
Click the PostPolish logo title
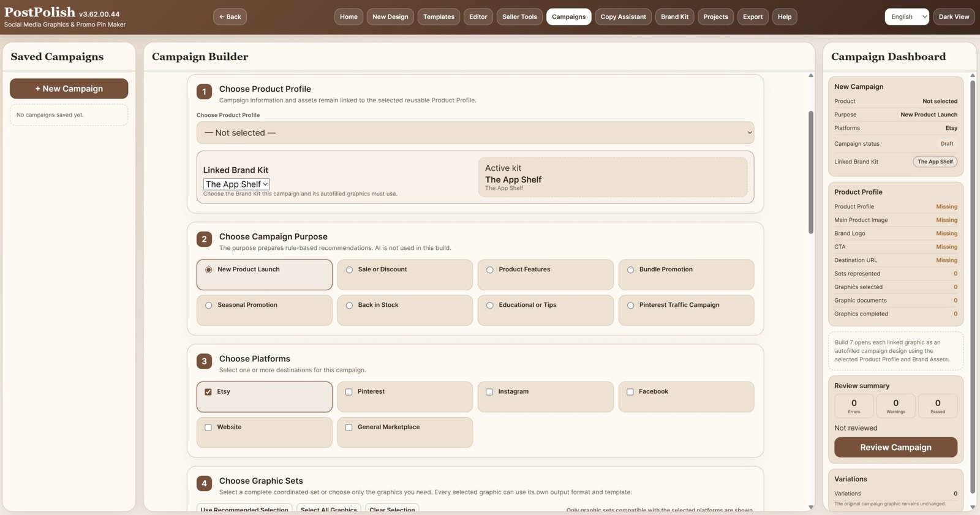(x=40, y=12)
